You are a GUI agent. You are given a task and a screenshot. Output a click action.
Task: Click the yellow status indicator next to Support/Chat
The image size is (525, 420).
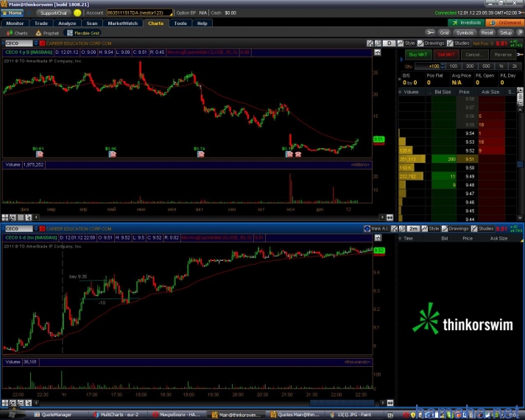[x=77, y=13]
